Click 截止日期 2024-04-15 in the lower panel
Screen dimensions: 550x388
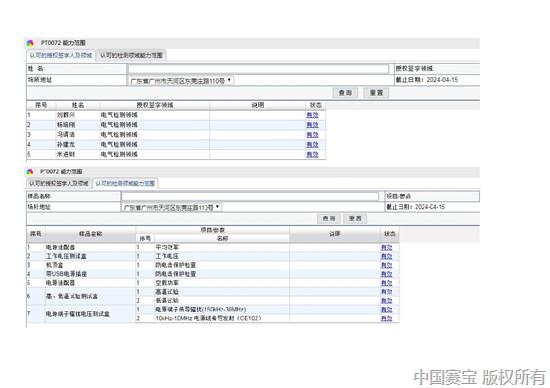(x=416, y=207)
